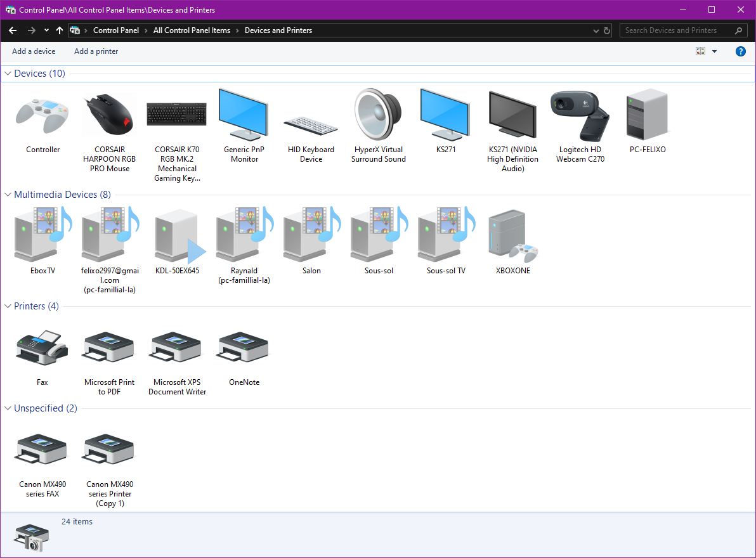The height and width of the screenshot is (558, 756).
Task: Select the CORSAIR K70 RGB MK.2 keyboard icon
Action: point(177,114)
